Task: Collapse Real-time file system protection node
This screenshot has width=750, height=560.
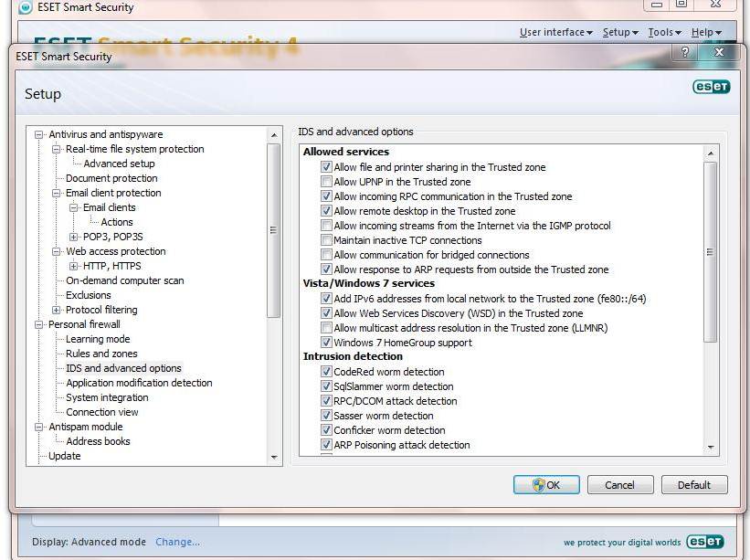Action: tap(57, 149)
